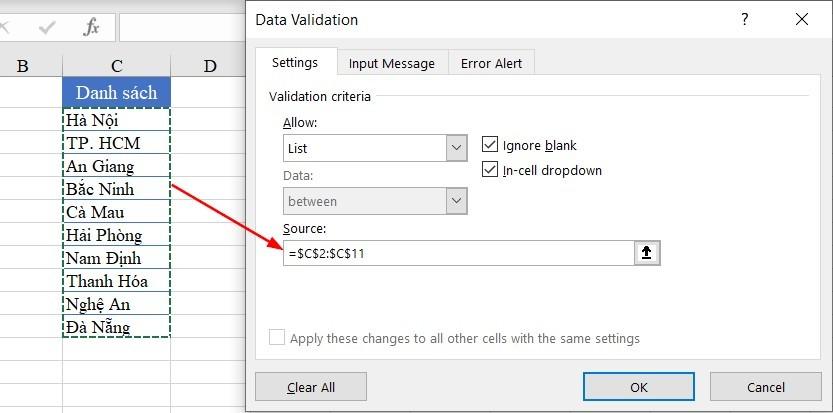The width and height of the screenshot is (833, 413).
Task: Toggle the Ignore blank checkbox
Action: coord(490,145)
